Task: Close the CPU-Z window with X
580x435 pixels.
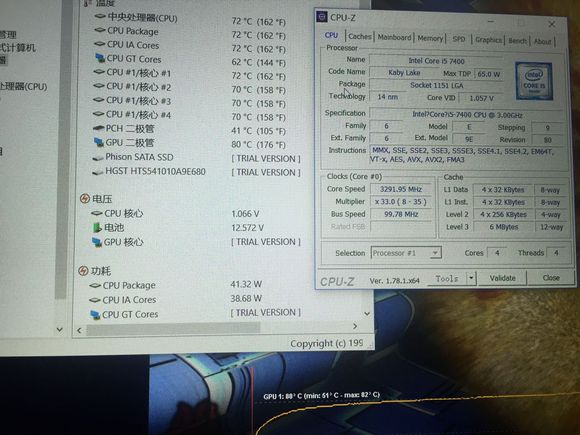Action: (x=552, y=24)
